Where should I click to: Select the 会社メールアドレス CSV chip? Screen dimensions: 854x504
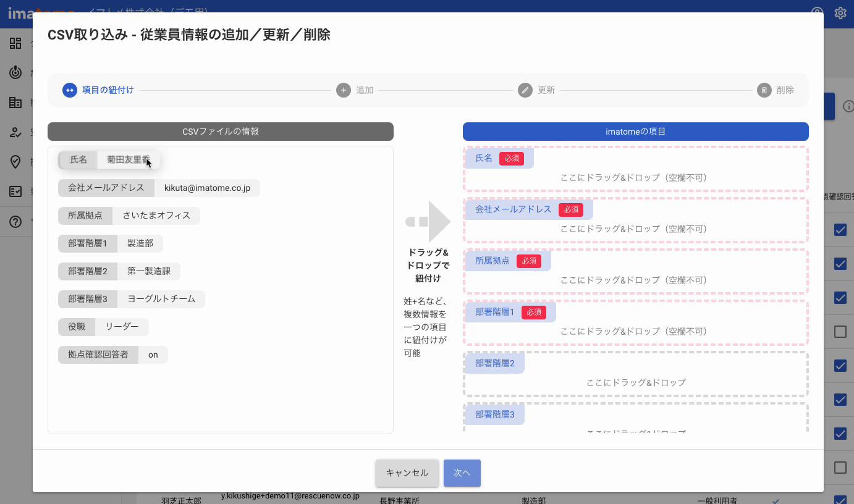coord(159,188)
